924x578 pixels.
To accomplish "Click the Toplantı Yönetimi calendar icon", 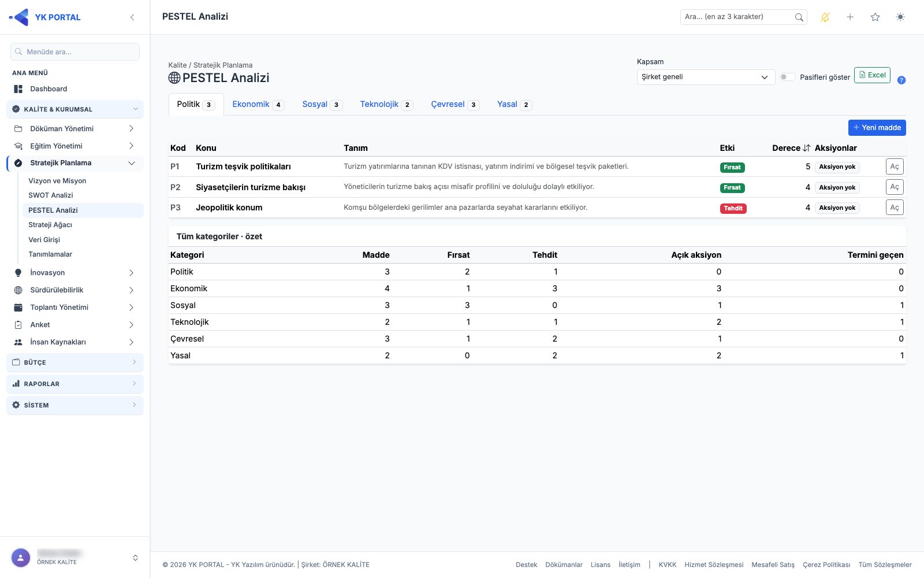I will [x=18, y=307].
